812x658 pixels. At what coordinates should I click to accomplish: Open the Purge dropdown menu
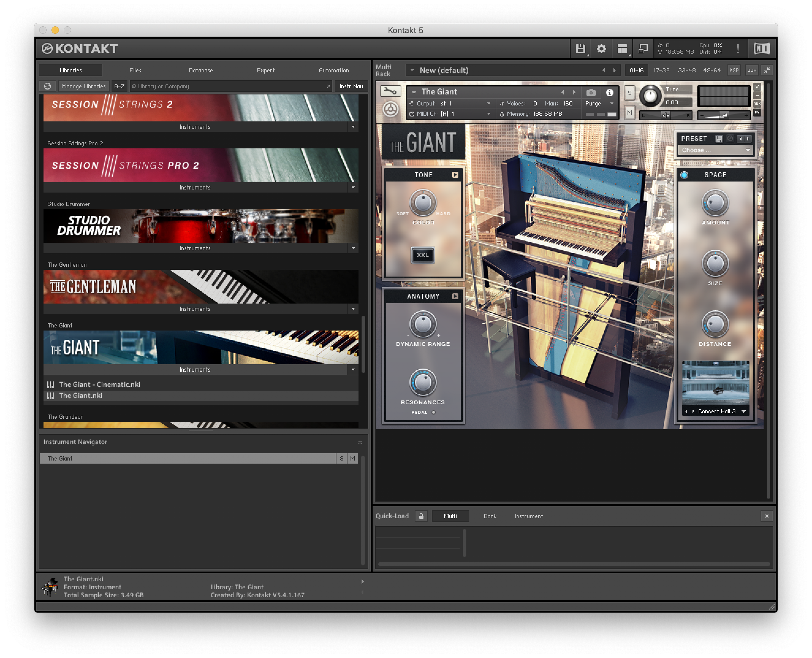pos(599,103)
